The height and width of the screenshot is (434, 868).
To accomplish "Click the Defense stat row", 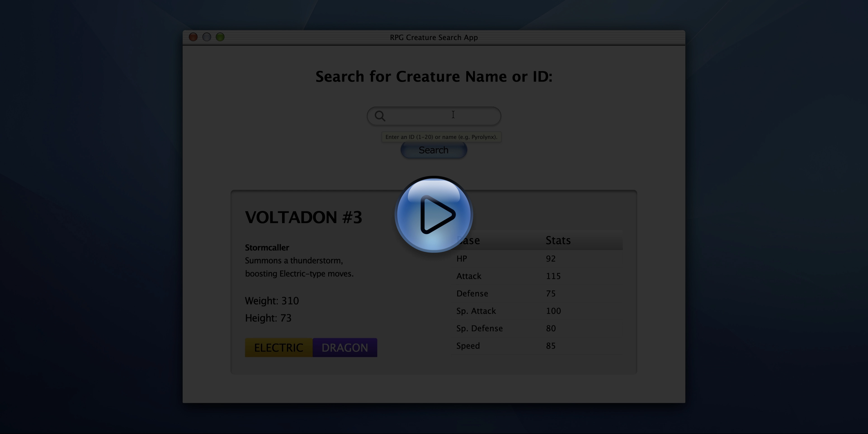I will click(x=472, y=293).
